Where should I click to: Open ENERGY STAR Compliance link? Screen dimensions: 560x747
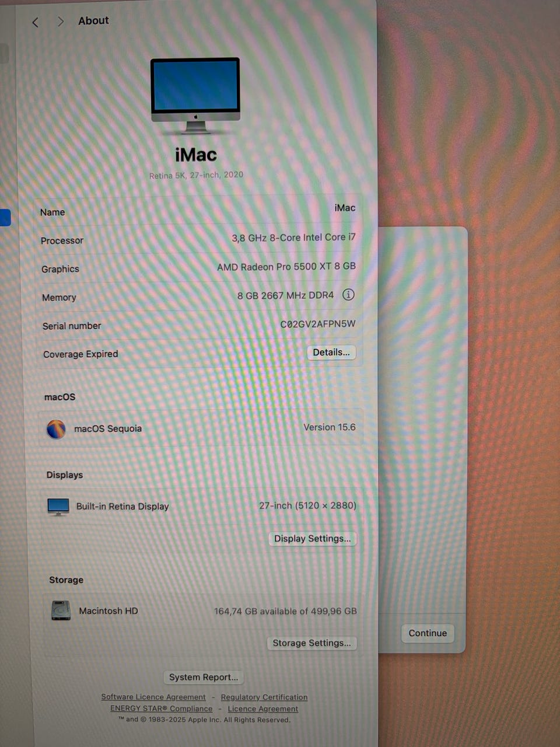point(161,708)
